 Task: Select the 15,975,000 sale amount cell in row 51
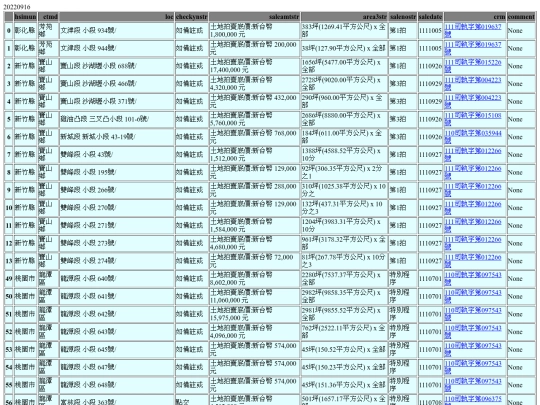[255, 314]
